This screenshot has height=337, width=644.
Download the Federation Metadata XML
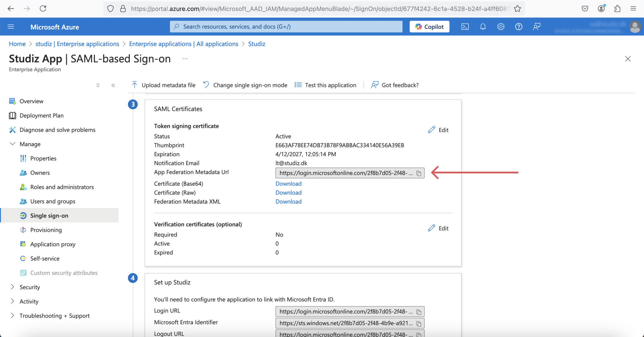tap(288, 202)
